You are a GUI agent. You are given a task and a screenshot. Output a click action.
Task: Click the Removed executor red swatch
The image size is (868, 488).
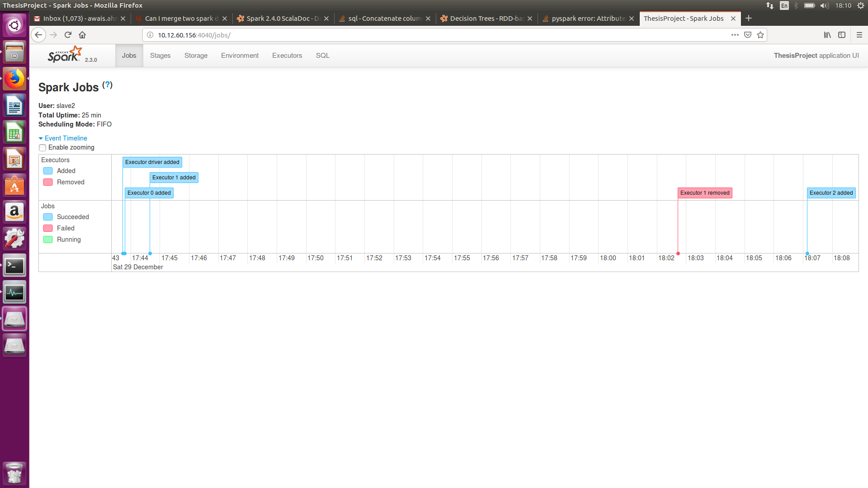[48, 182]
